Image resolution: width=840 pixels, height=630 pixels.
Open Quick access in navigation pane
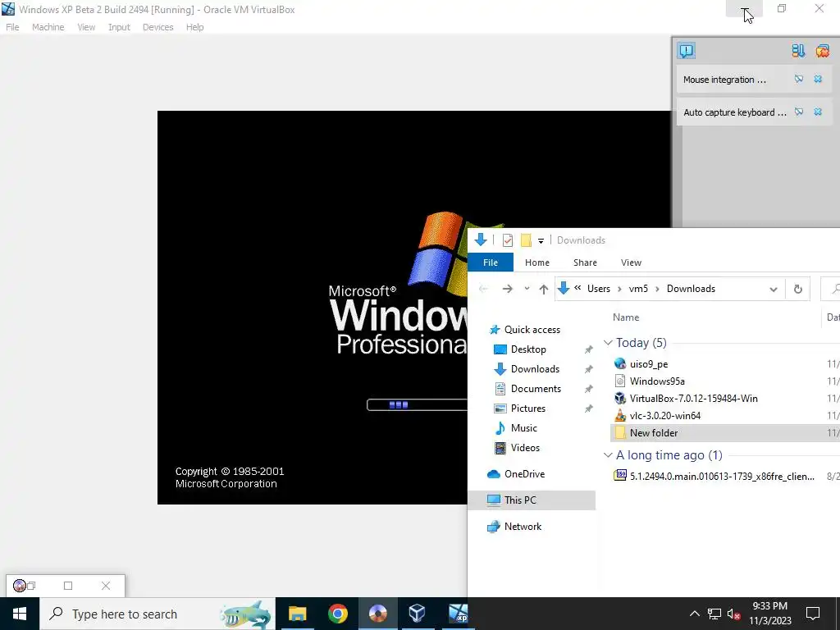(532, 330)
